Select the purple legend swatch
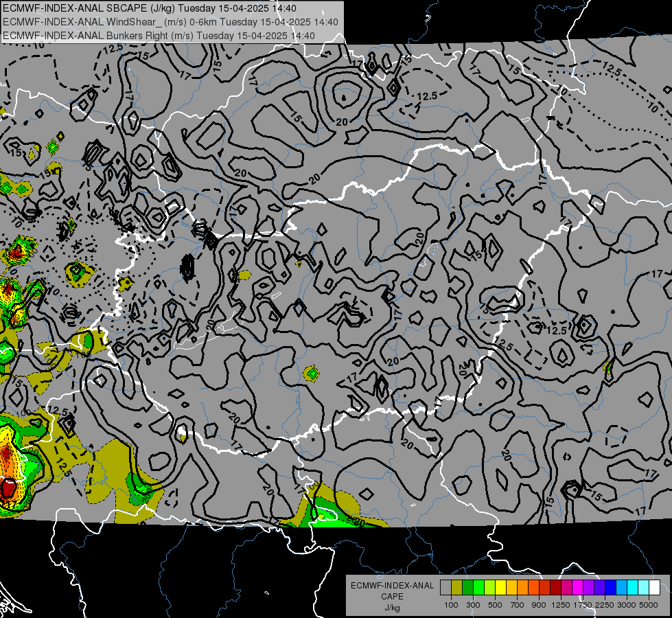The height and width of the screenshot is (618, 672). tap(588, 588)
